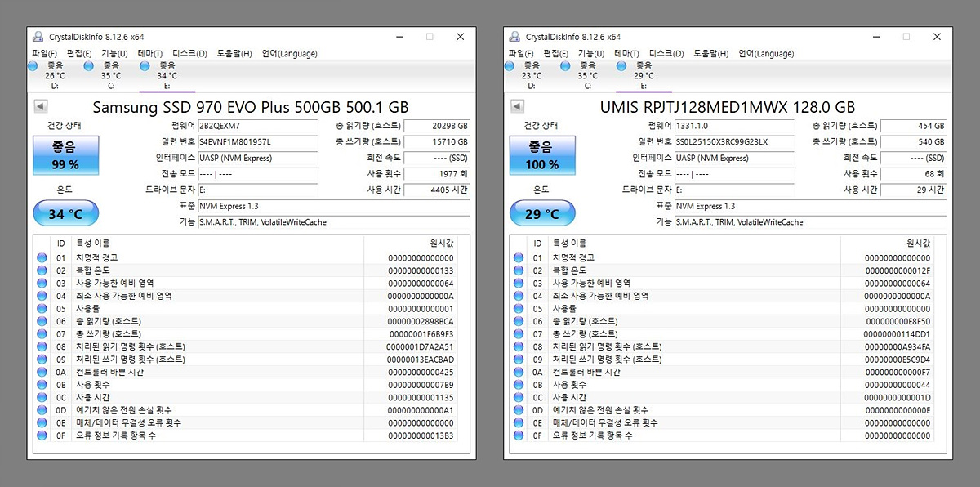Open 파일(F) menu in right window
This screenshot has height=487, width=980.
coord(521,54)
